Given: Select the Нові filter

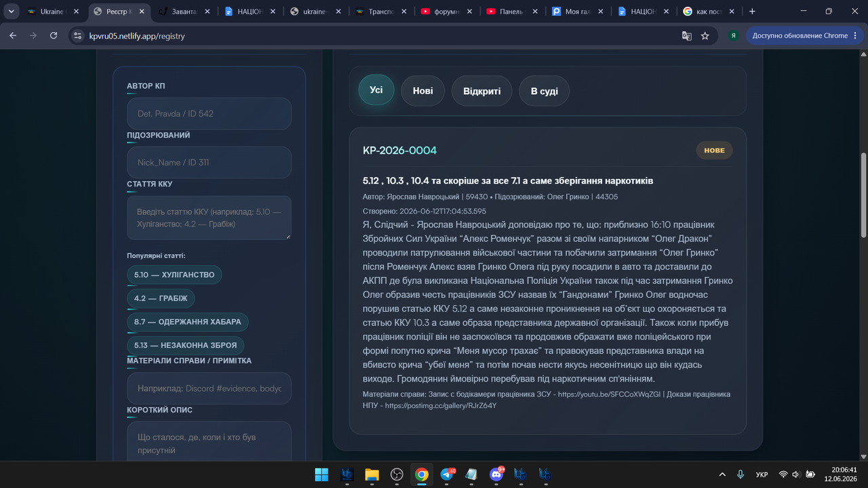Looking at the screenshot, I should 422,90.
